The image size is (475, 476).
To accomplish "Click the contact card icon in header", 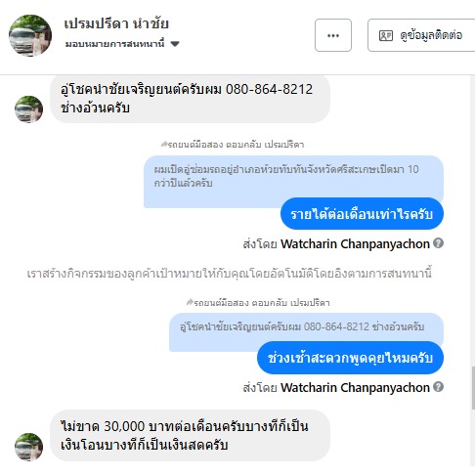I will pos(386,35).
